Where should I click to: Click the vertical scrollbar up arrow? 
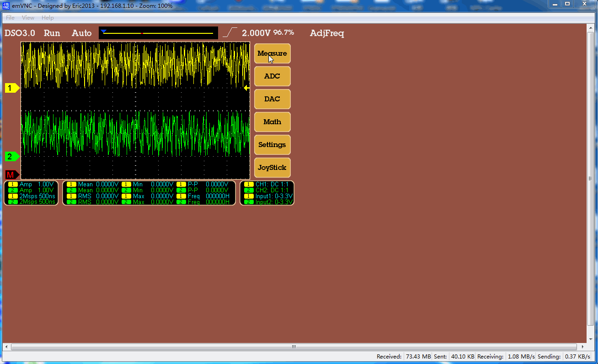[590, 27]
